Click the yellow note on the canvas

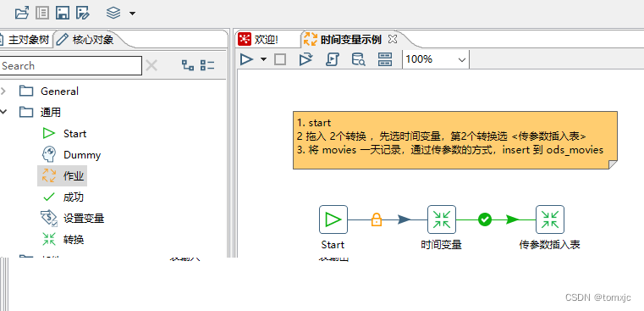pos(455,140)
